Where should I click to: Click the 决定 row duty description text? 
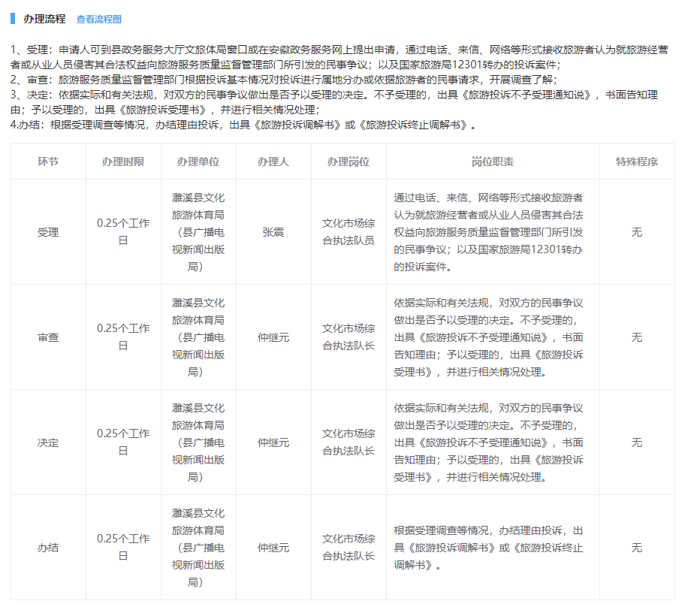pos(489,442)
